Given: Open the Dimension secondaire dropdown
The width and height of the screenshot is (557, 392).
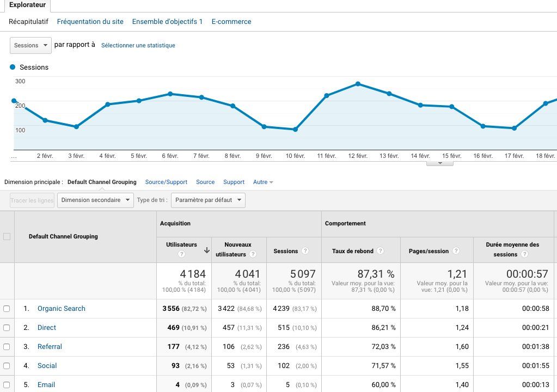Looking at the screenshot, I should [x=95, y=200].
